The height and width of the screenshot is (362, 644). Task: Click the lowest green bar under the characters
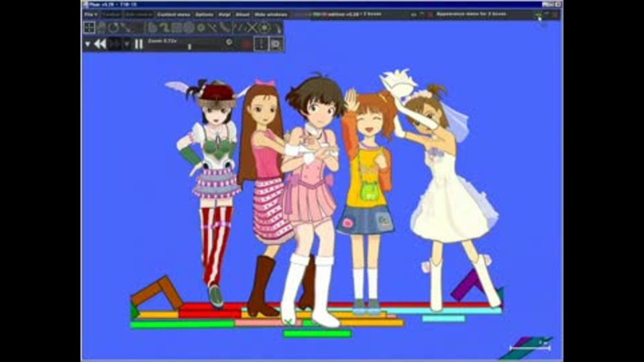[317, 334]
